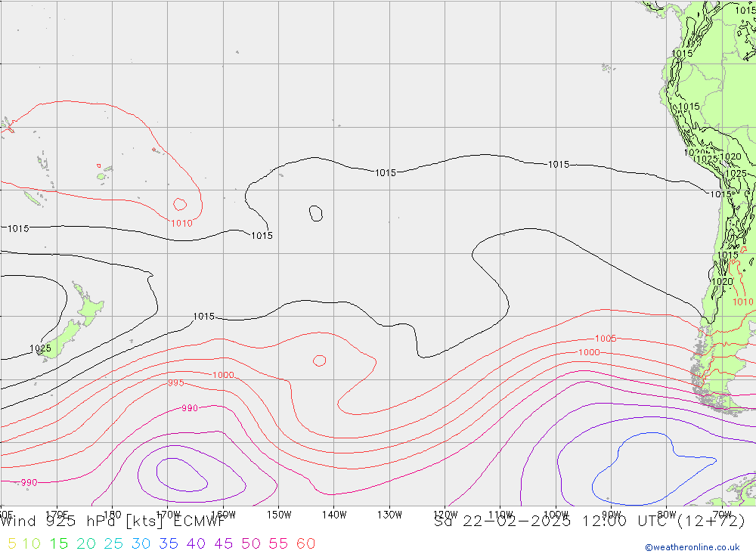Image resolution: width=756 pixels, height=554 pixels.
Task: Click the red 1000 label below the 1005 label
Action: coord(589,352)
